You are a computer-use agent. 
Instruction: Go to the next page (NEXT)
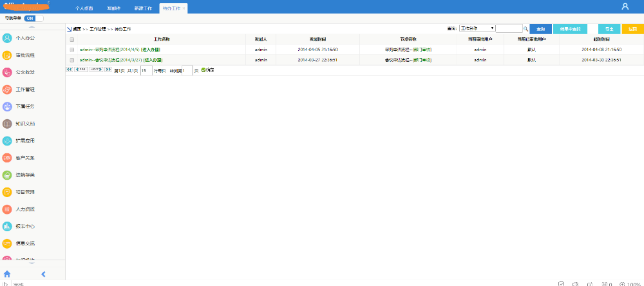coord(96,70)
